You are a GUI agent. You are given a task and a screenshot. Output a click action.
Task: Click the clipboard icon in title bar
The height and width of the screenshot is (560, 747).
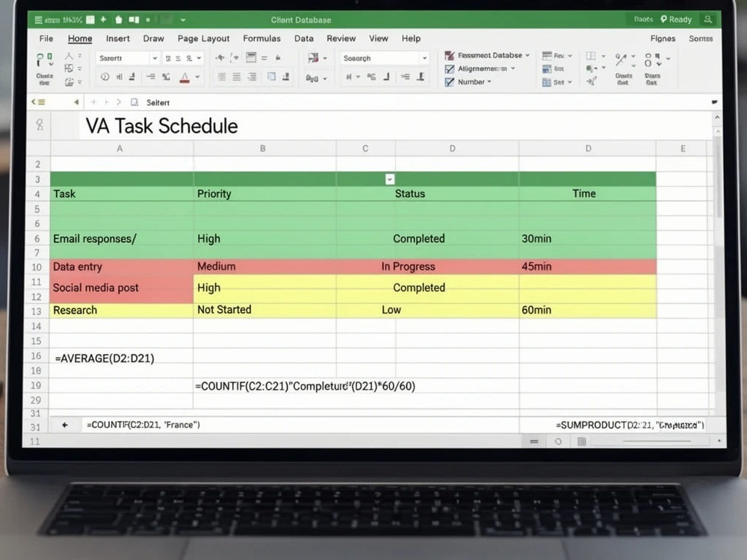tap(119, 19)
